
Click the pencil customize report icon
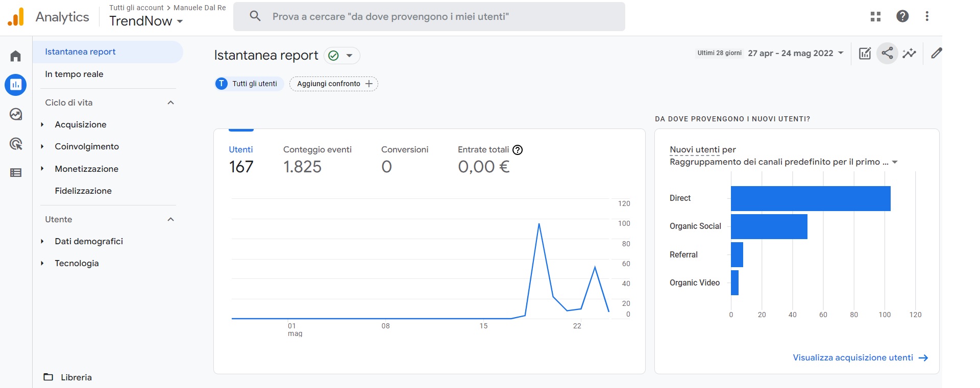tap(936, 53)
